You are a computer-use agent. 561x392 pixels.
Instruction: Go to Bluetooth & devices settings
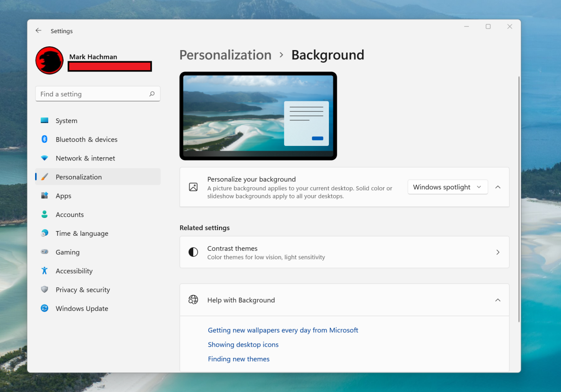point(98,139)
